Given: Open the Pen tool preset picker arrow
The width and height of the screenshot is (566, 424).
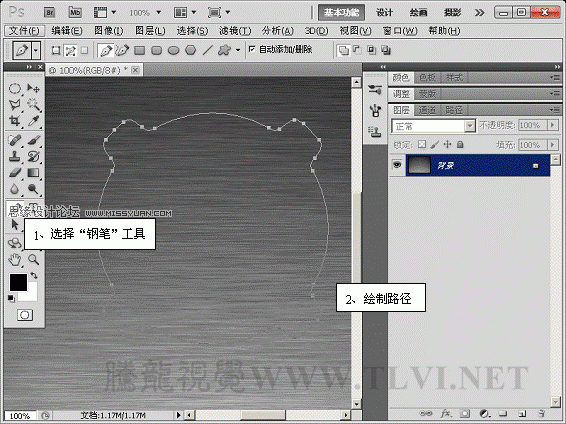Looking at the screenshot, I should pyautogui.click(x=36, y=51).
